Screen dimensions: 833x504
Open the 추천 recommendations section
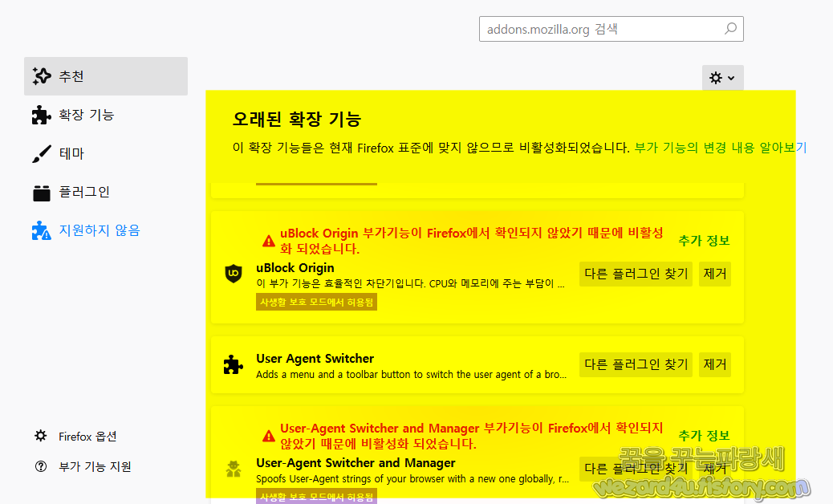pos(106,76)
